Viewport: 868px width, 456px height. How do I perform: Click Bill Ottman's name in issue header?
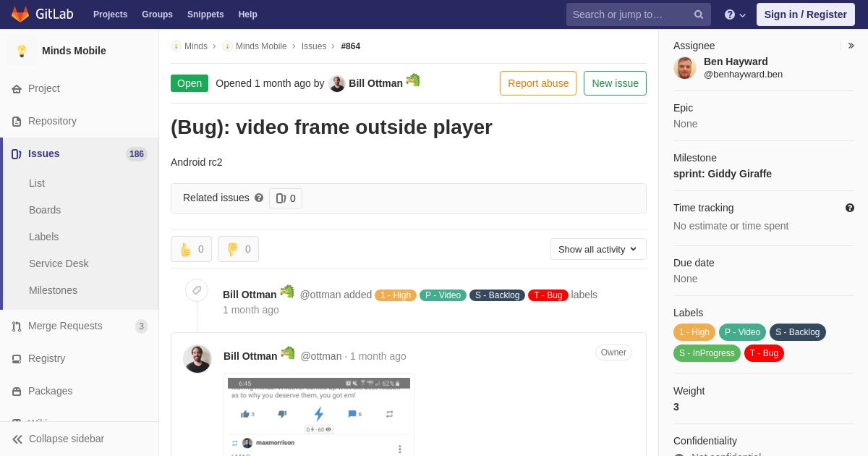(x=375, y=83)
